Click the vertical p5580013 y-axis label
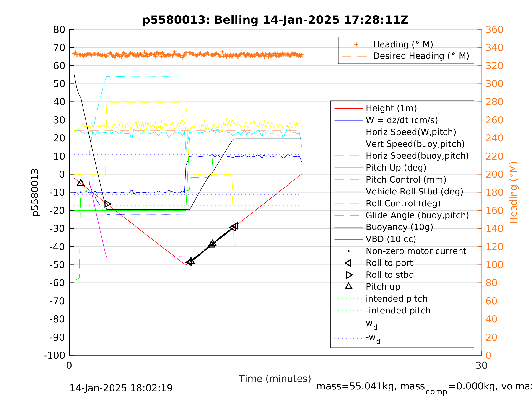The image size is (532, 399). click(35, 192)
